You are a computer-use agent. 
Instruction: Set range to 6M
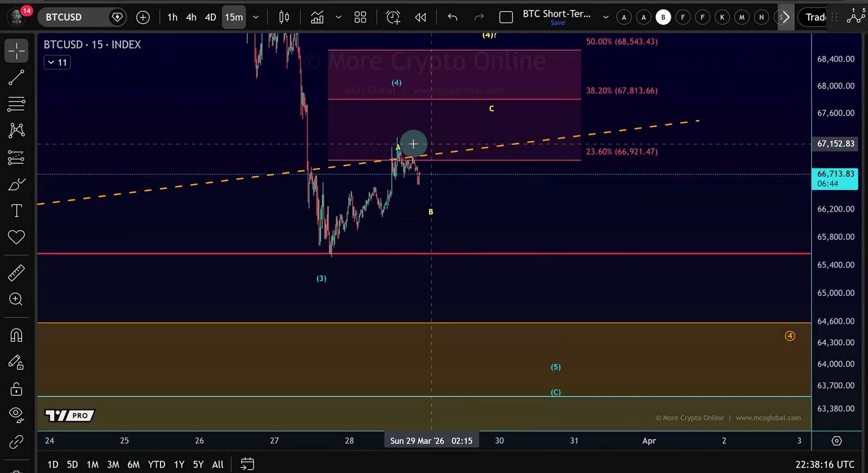click(x=133, y=464)
